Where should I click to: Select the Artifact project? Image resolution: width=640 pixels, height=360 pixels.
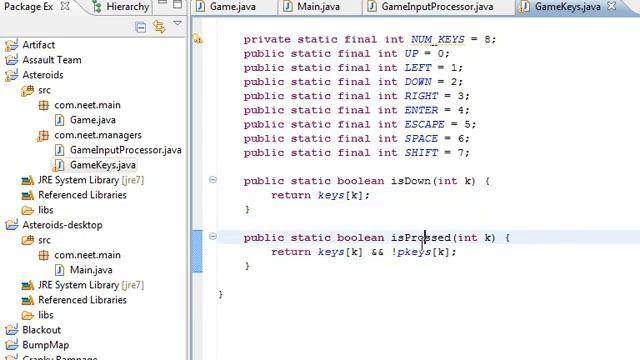[x=38, y=44]
